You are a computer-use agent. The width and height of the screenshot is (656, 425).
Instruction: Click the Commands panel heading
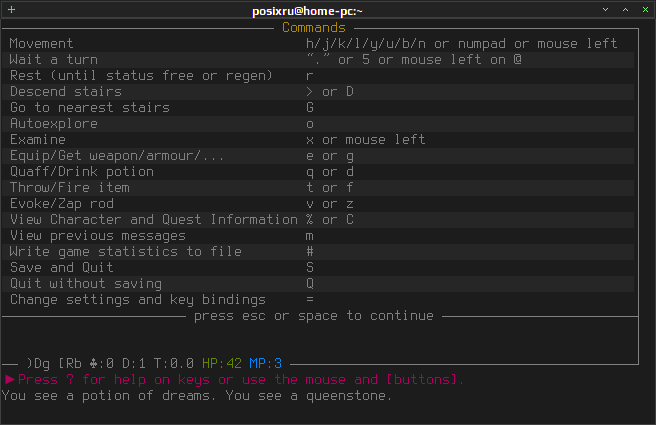pyautogui.click(x=314, y=28)
